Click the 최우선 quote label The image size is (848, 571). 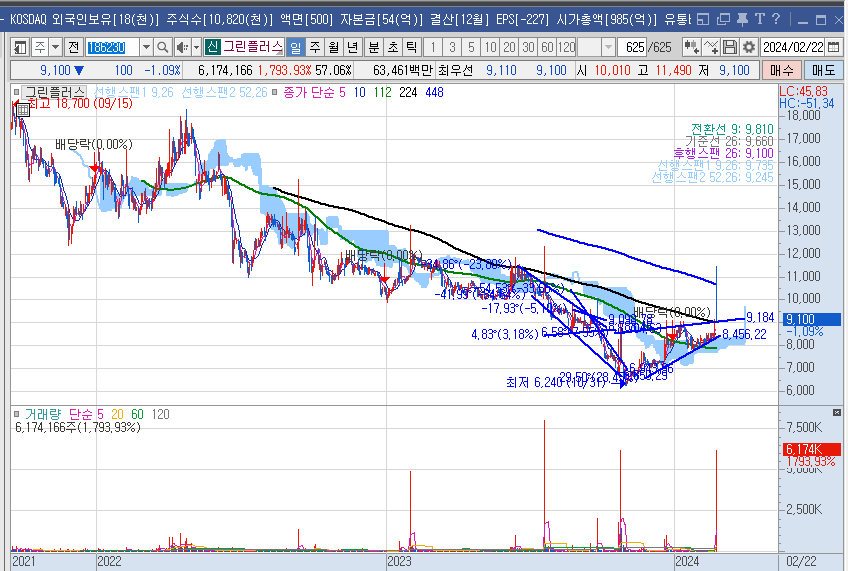[455, 70]
